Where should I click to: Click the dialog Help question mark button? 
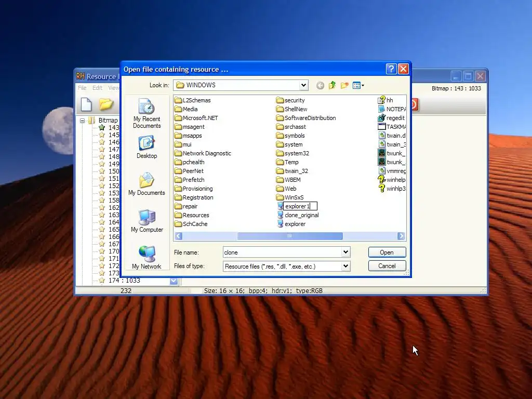(x=391, y=69)
